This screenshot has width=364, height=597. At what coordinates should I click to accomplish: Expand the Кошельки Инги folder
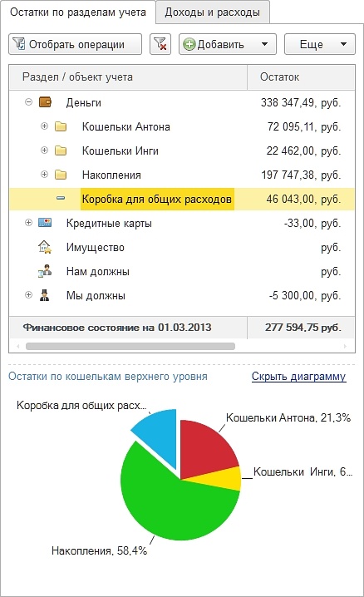click(x=45, y=150)
